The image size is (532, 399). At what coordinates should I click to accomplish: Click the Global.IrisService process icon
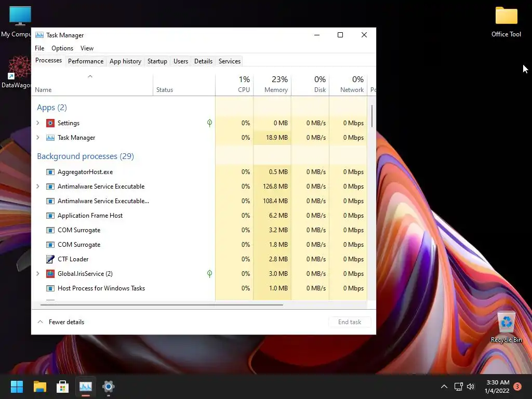pos(50,274)
